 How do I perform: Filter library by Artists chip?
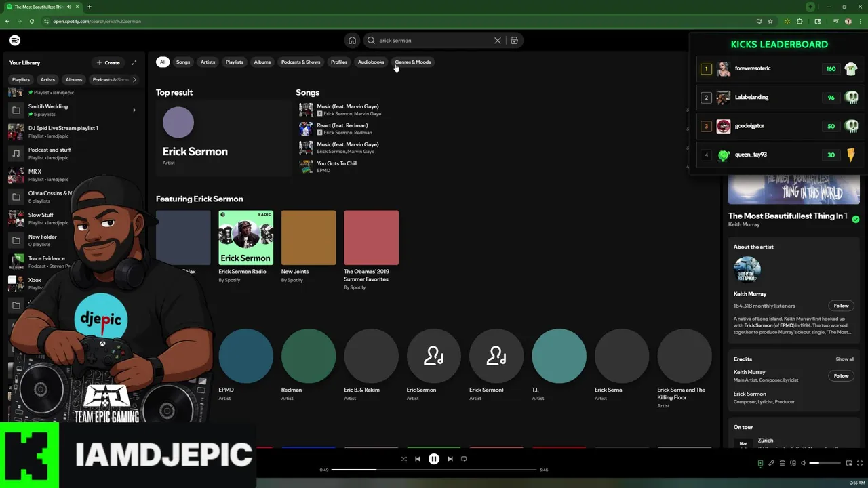[47, 79]
